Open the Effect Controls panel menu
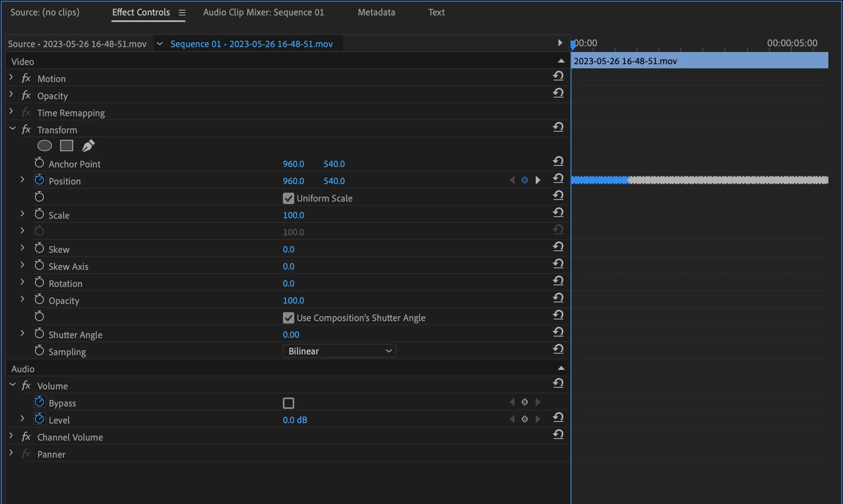The width and height of the screenshot is (843, 504). 182,12
